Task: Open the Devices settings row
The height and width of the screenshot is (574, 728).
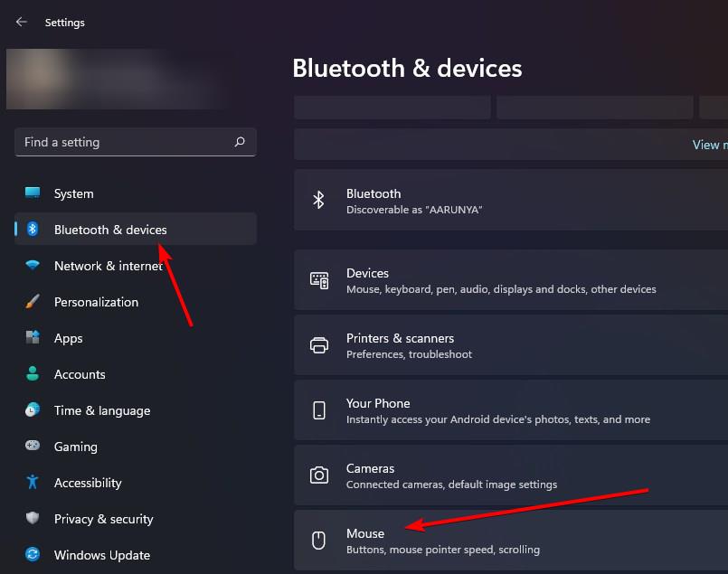Action: tap(506, 280)
